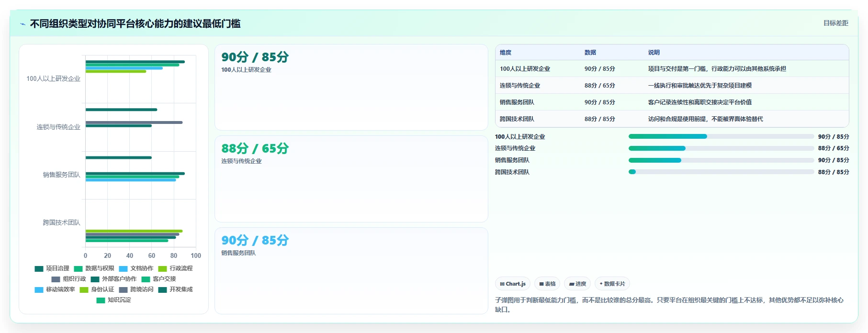Toggle the 组织行政 legend item
Screen dimensions: 868x333
[x=68, y=279]
